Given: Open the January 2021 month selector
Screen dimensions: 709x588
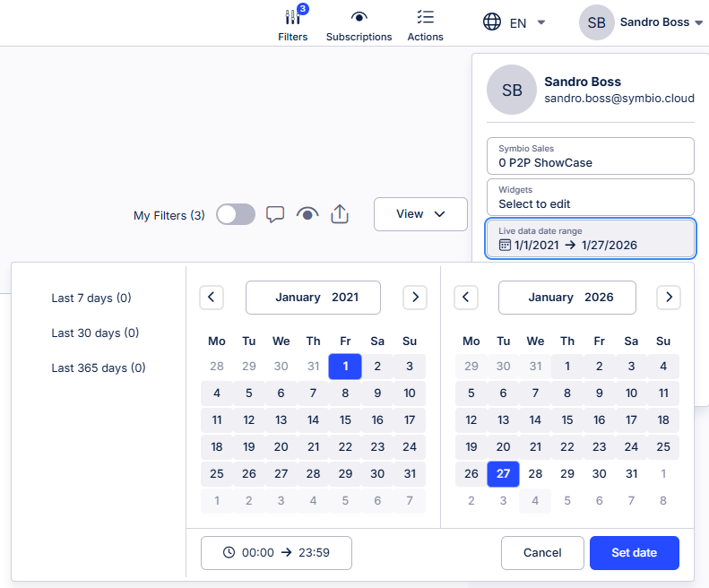Looking at the screenshot, I should (x=313, y=297).
